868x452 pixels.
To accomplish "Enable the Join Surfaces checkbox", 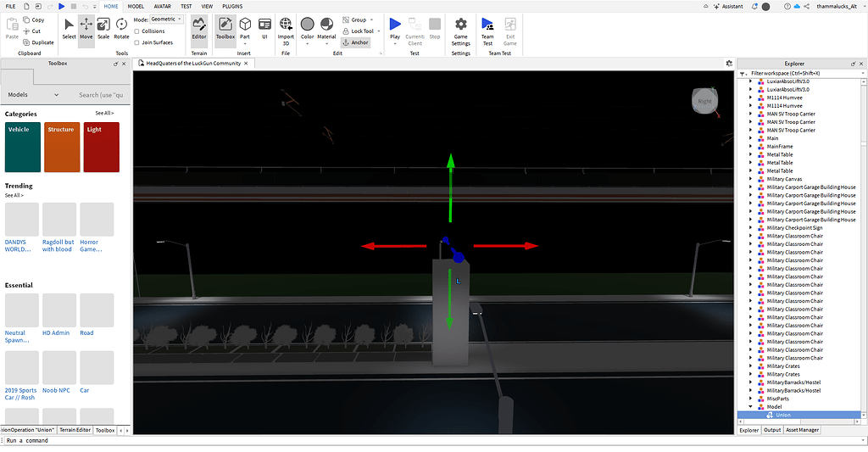I will click(x=136, y=42).
